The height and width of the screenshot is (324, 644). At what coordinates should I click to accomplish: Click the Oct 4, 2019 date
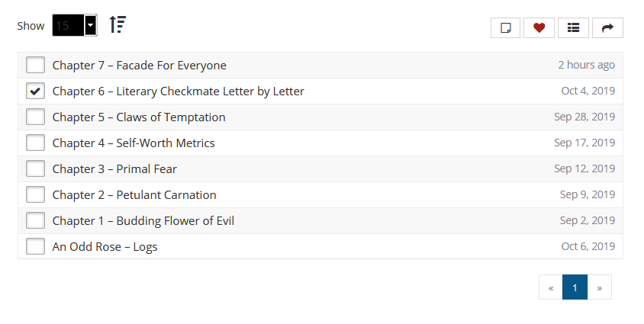point(588,91)
